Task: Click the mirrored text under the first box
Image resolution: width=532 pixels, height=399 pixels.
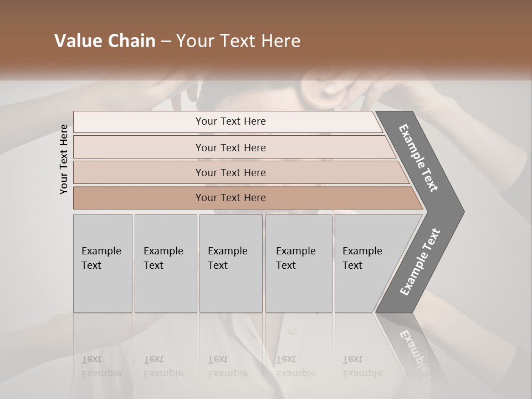Action: click(x=101, y=366)
